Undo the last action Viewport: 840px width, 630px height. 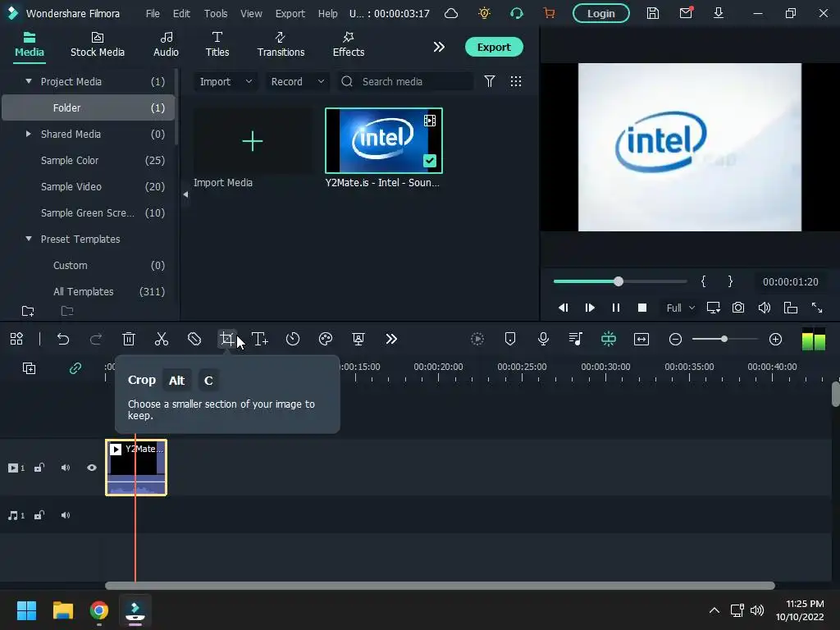[63, 339]
